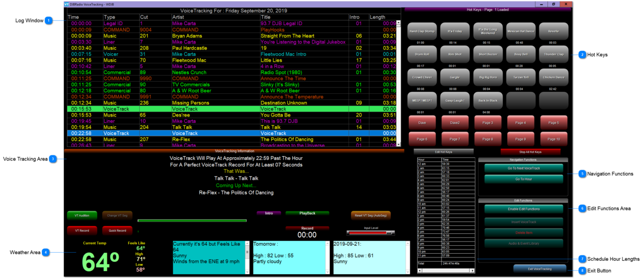Select the blue VoiceTrack row at 00:22:58
This screenshot has width=644, height=279.
point(231,134)
